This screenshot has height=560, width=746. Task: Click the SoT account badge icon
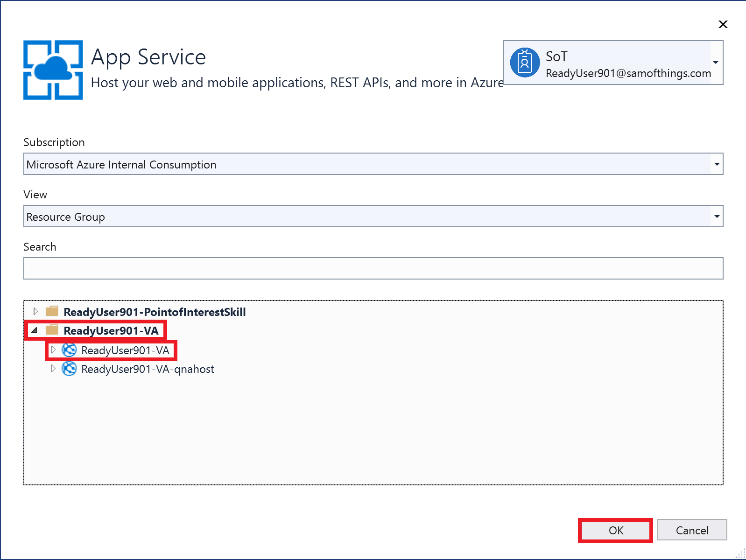[x=525, y=63]
